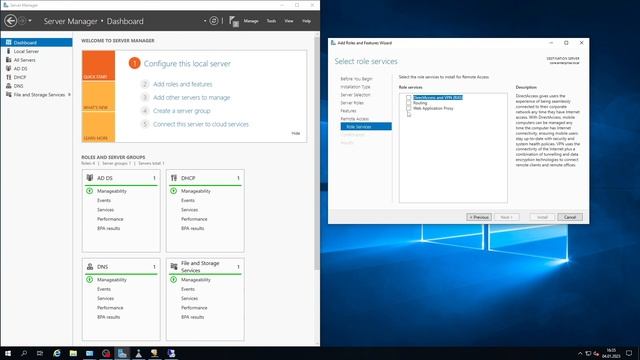The image size is (640, 360).
Task: Open BPA results in the AD DS tile
Action: pos(109,228)
